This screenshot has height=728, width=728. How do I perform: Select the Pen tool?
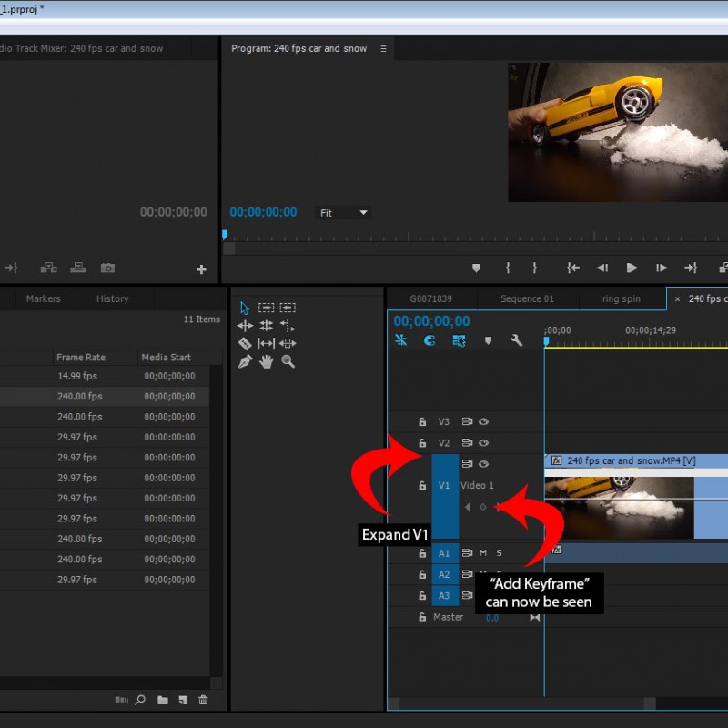pyautogui.click(x=245, y=361)
